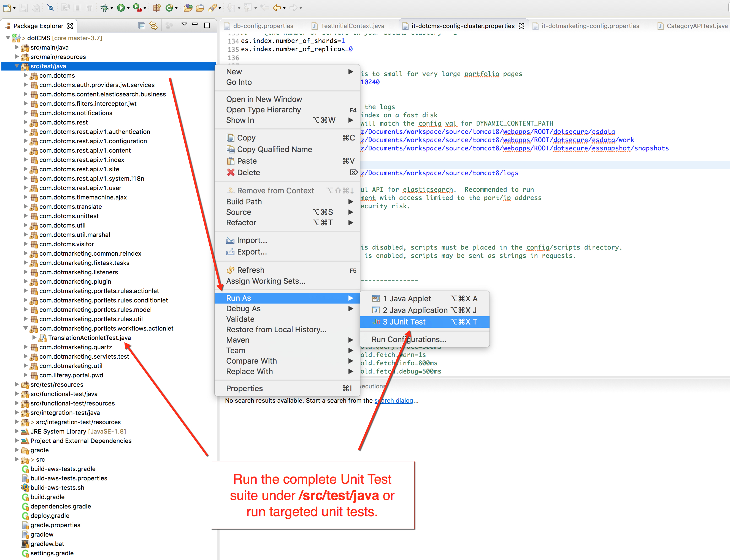Screen dimensions: 730x560
Task: Select gradlew.bat file in tree
Action: click(47, 544)
